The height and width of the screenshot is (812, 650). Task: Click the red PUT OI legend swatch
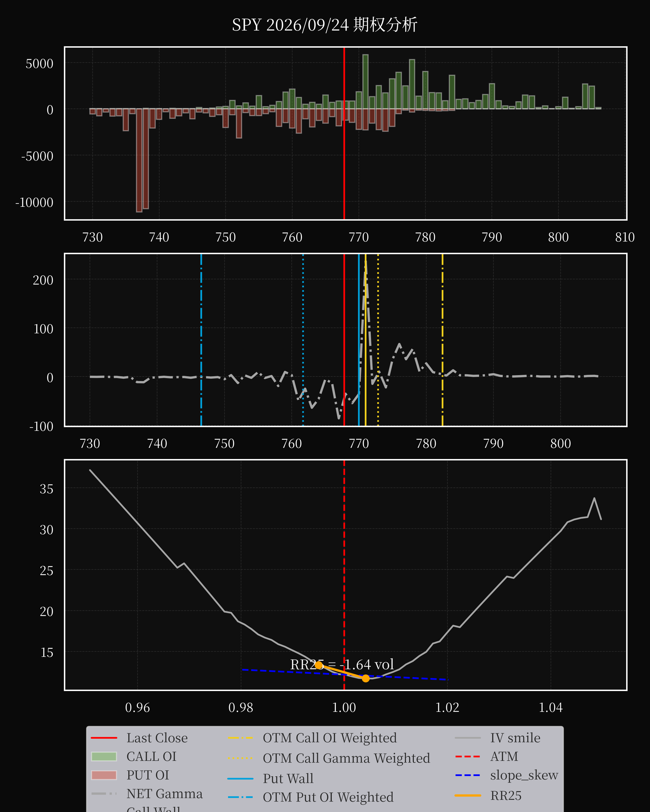[104, 775]
